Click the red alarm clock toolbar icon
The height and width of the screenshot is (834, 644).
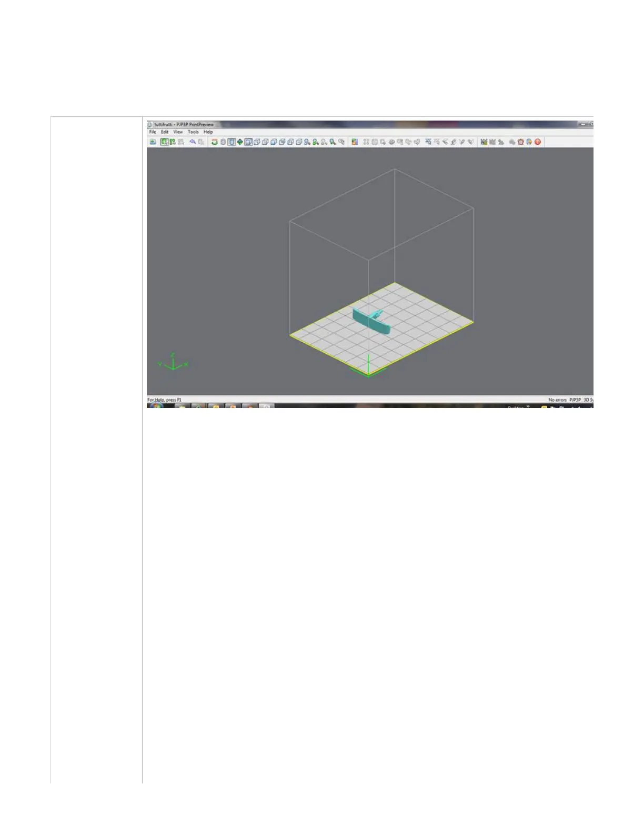(521, 142)
